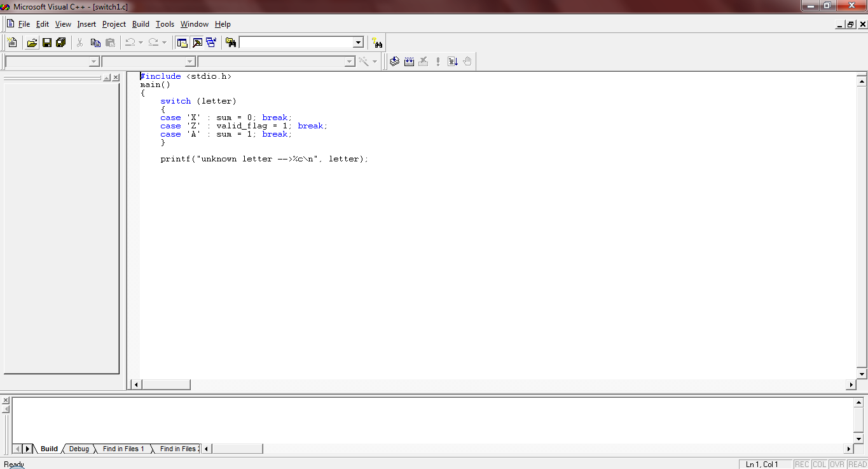Image resolution: width=868 pixels, height=469 pixels.
Task: Open the Insert menu
Action: click(x=86, y=24)
